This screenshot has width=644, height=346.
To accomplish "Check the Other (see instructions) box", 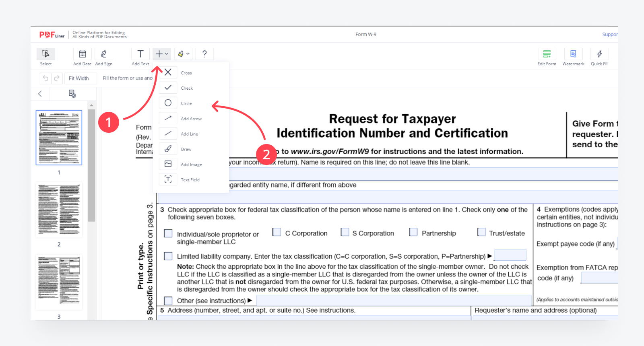I will 168,301.
